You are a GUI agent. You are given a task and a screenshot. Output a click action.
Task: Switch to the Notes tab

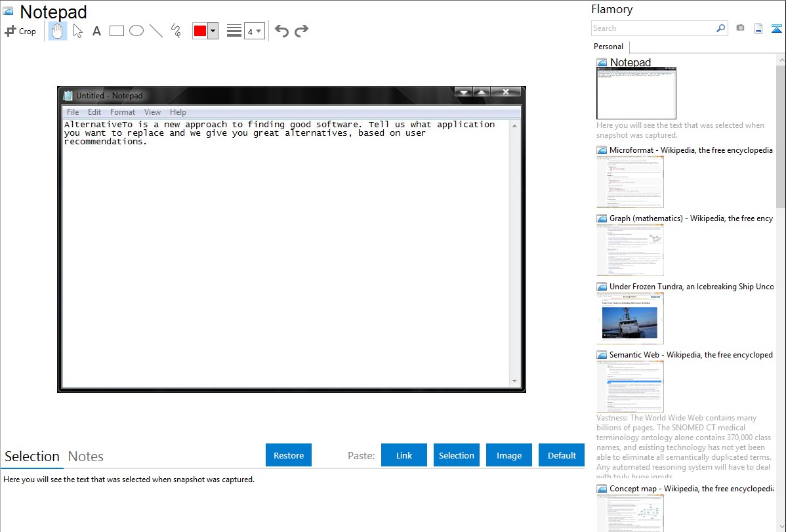pyautogui.click(x=86, y=457)
